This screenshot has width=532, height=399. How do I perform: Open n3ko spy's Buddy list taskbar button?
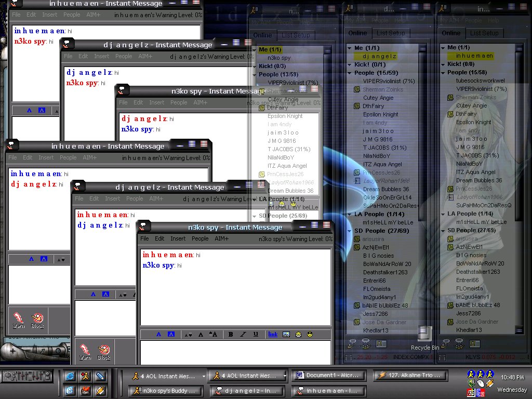tap(166, 391)
